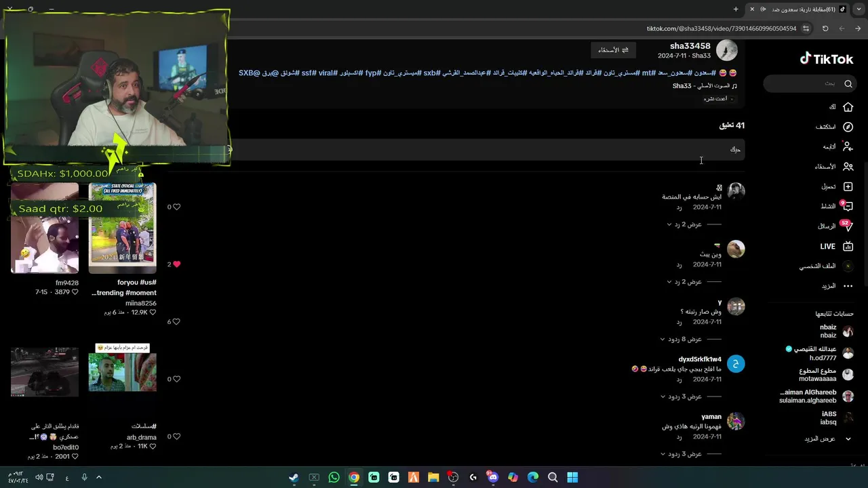Open Chrome from the taskbar

354,477
